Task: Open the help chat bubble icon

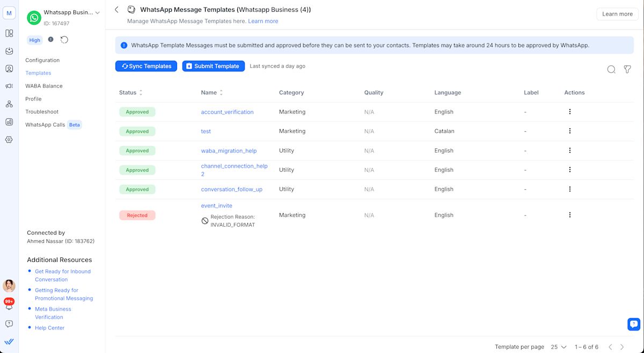Action: (x=634, y=324)
